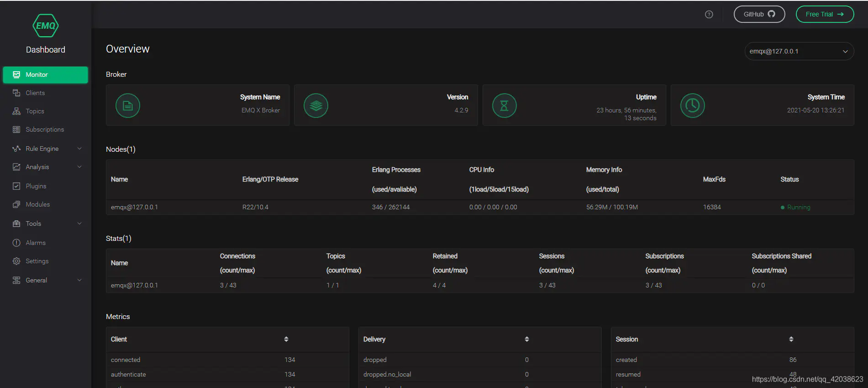868x388 pixels.
Task: Open the emqx@127.0.0.1 node dropdown
Action: pyautogui.click(x=799, y=51)
